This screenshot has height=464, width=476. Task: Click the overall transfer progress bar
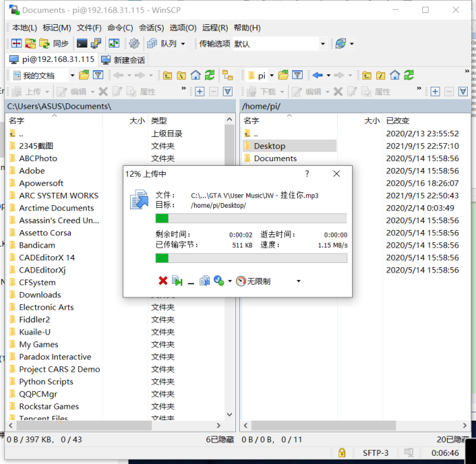click(x=251, y=258)
